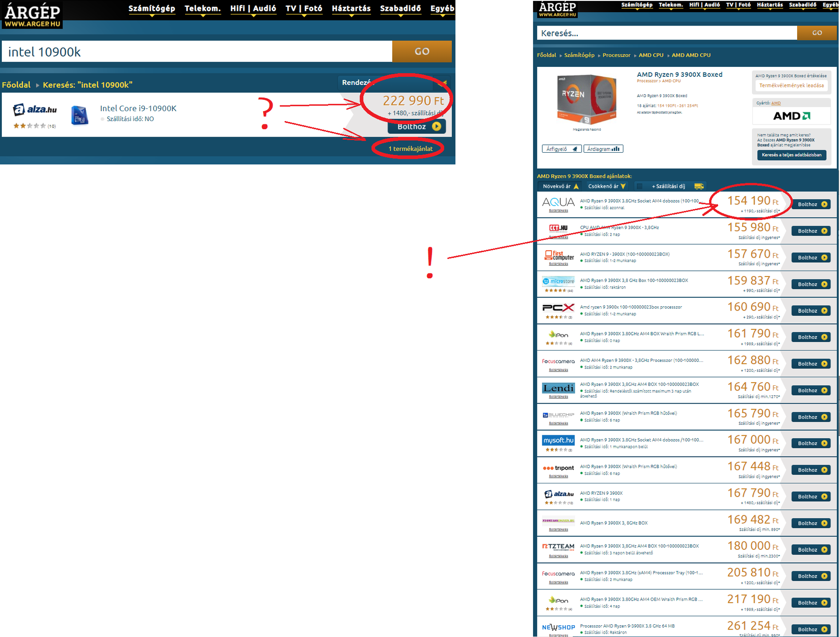840x637 pixels.
Task: Open the TV | Fotó menu on the Ryzen 3900X product page
Action: pyautogui.click(x=738, y=5)
